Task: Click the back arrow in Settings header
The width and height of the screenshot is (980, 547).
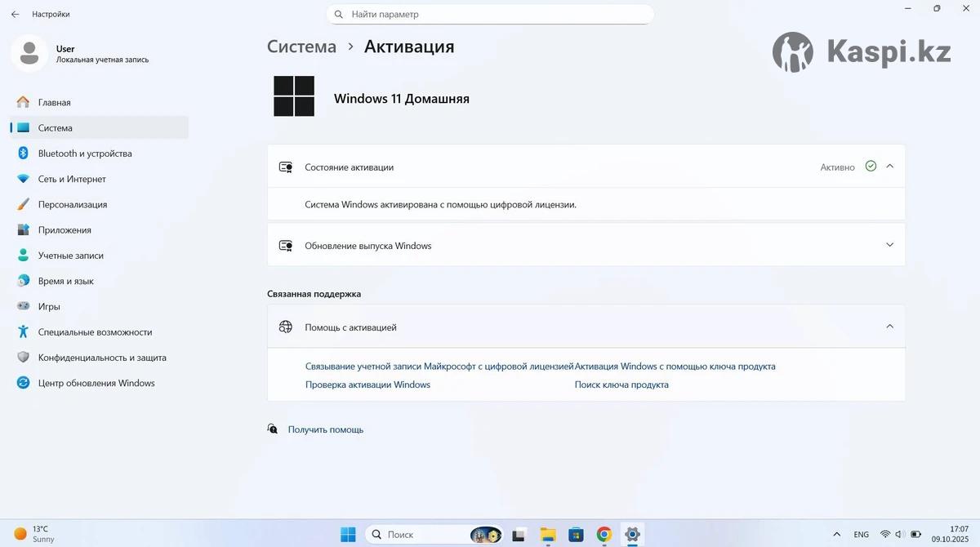Action: pos(15,14)
